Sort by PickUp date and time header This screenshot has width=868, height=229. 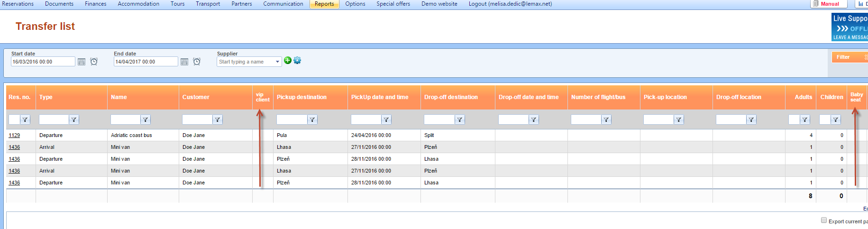coord(380,97)
